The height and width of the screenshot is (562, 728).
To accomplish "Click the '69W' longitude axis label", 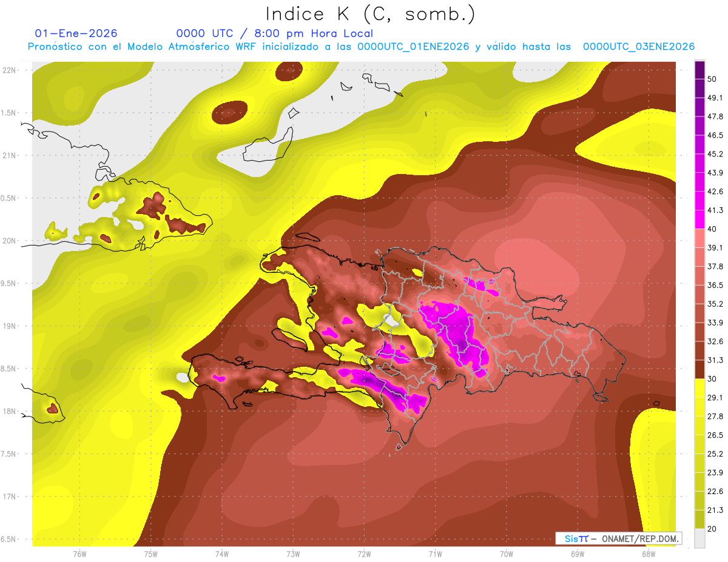I will tap(578, 554).
